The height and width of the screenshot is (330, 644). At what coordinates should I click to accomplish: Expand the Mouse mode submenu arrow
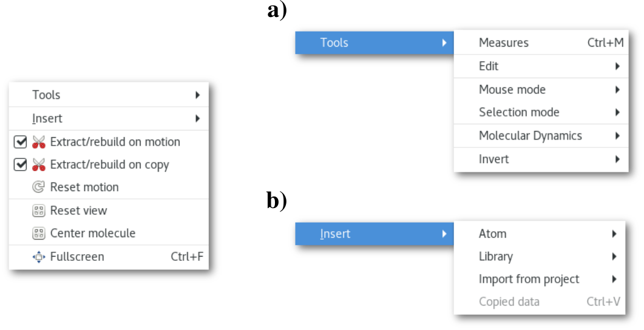[617, 90]
